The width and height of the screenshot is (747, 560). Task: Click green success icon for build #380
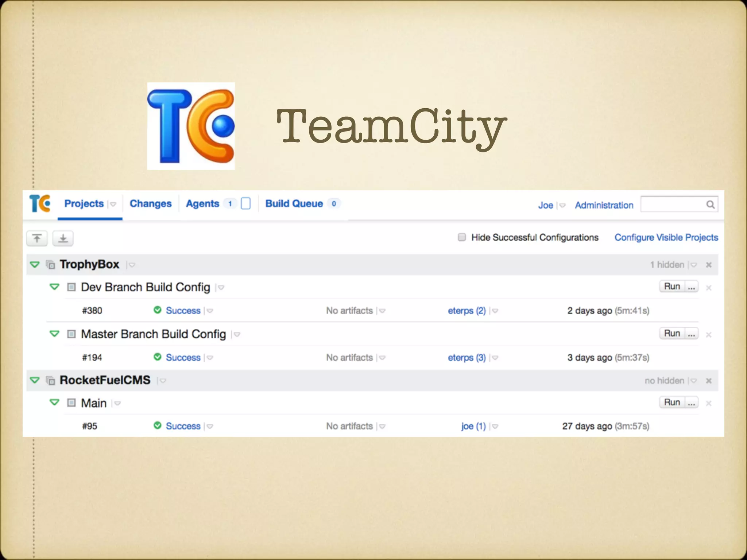(158, 310)
